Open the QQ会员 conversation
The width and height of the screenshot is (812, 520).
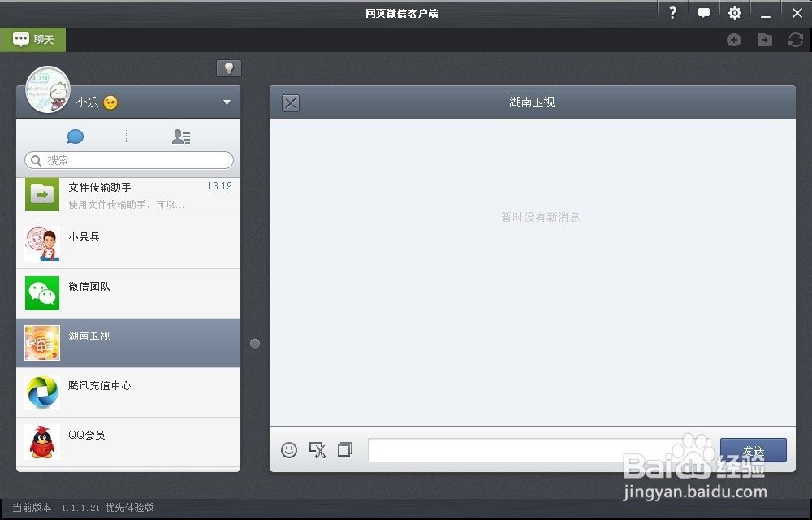click(128, 442)
